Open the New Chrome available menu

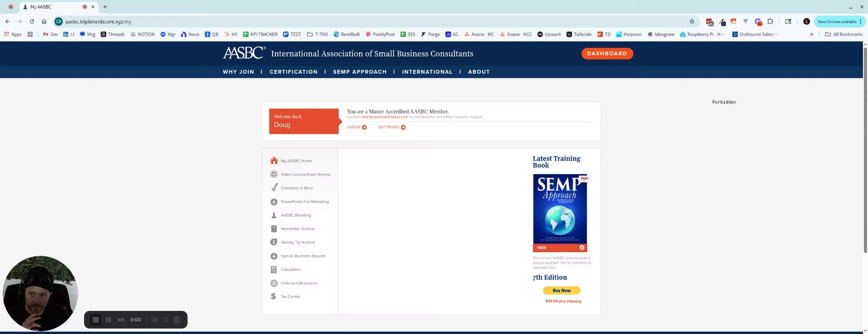[x=840, y=21]
